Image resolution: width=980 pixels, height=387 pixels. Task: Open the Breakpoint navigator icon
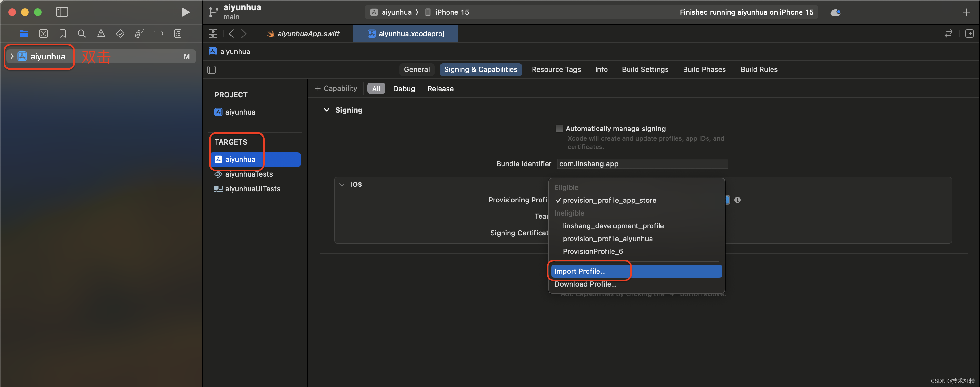[x=159, y=34]
